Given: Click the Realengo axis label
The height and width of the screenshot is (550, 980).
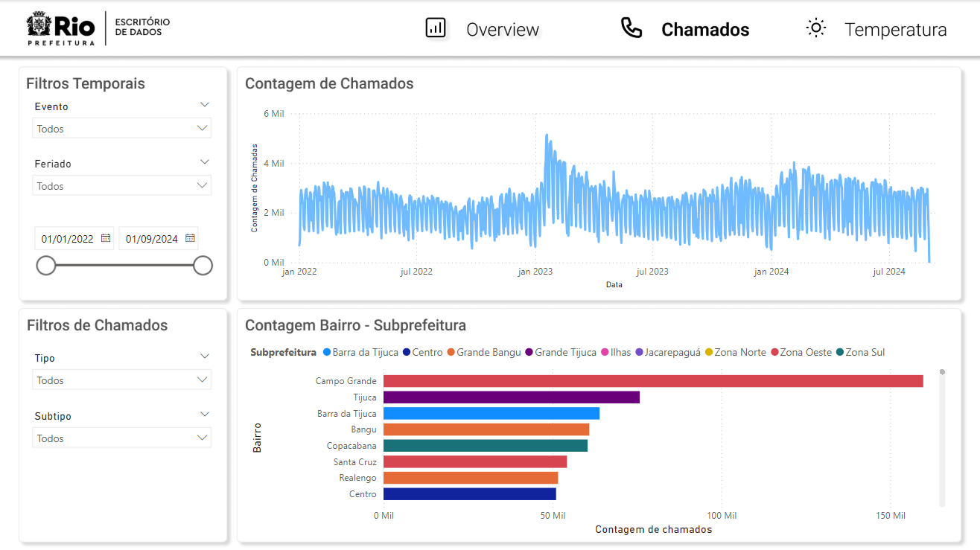Looking at the screenshot, I should click(x=358, y=478).
